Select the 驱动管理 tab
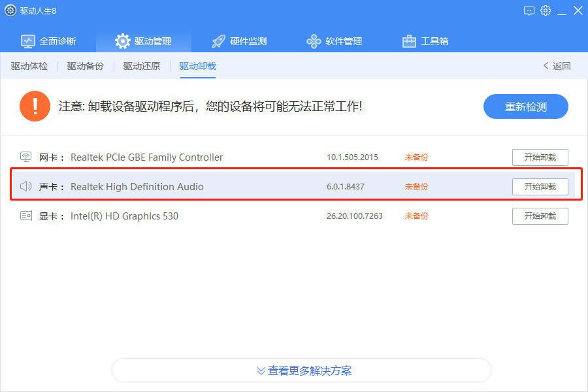The image size is (588, 392). coord(143,41)
